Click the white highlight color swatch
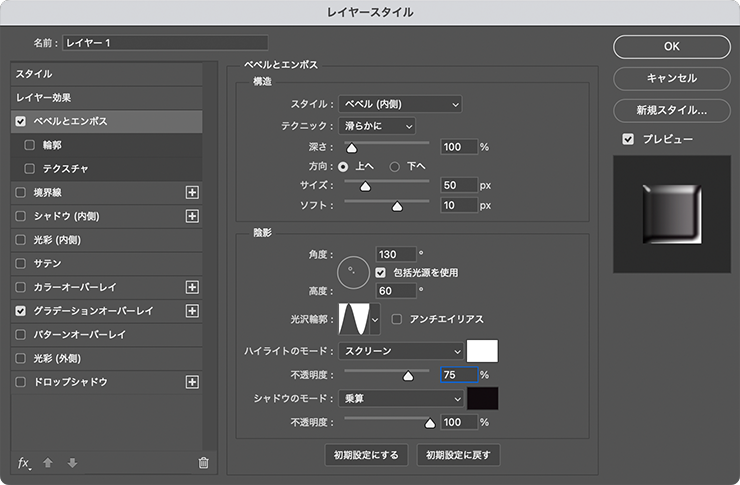The image size is (740, 485). (483, 351)
